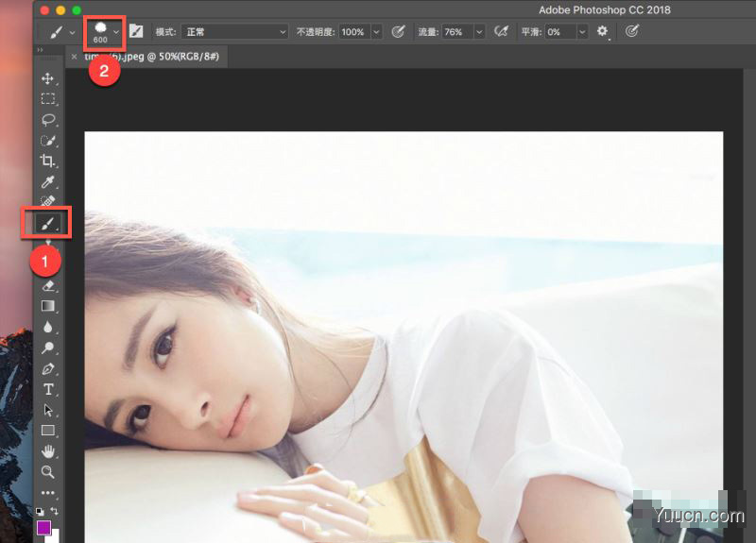Select the Lasso tool
Viewport: 756px width, 543px height.
pos(48,120)
